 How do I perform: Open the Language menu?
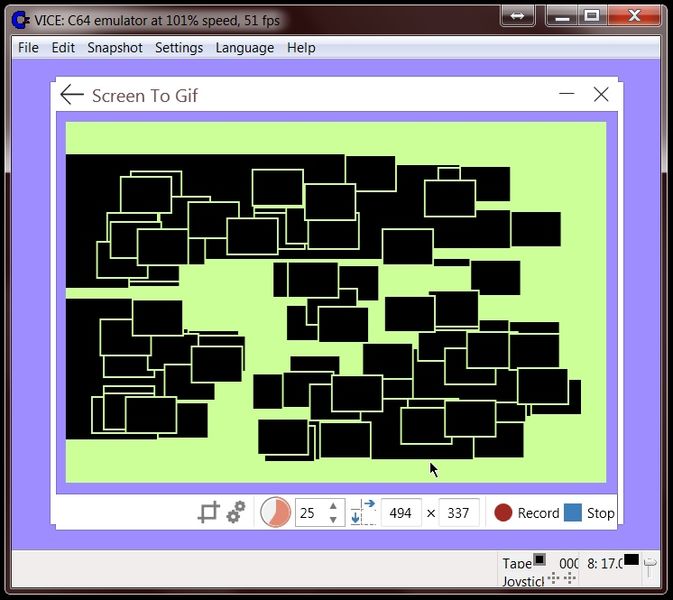[244, 48]
